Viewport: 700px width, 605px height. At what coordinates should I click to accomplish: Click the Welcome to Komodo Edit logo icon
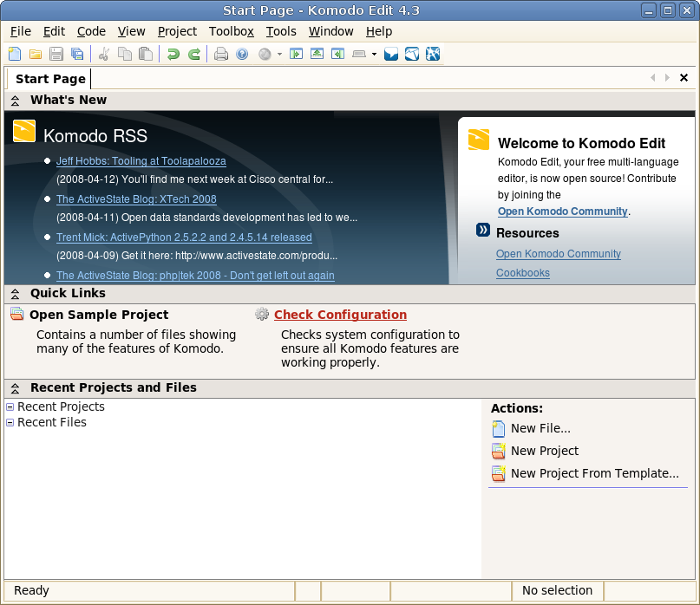(x=479, y=140)
